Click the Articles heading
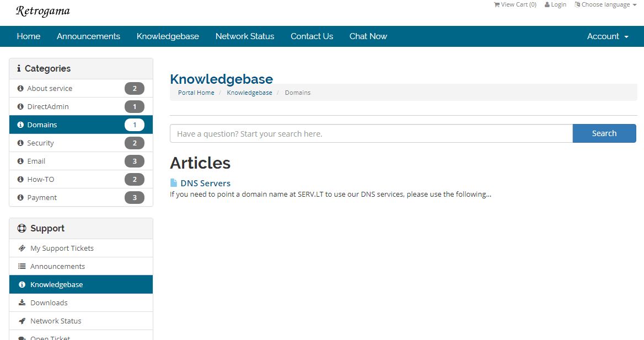Viewport: 644px width, 340px height. pyautogui.click(x=200, y=163)
